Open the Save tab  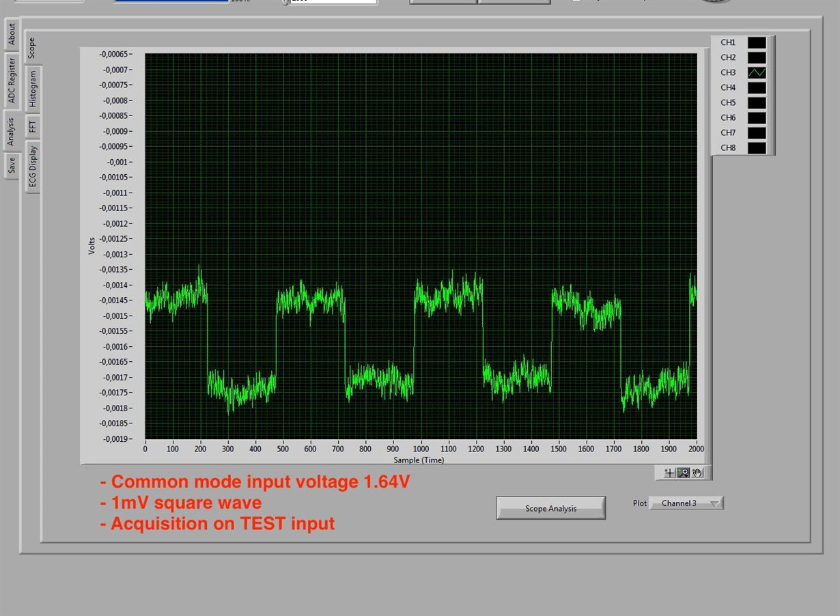point(11,165)
